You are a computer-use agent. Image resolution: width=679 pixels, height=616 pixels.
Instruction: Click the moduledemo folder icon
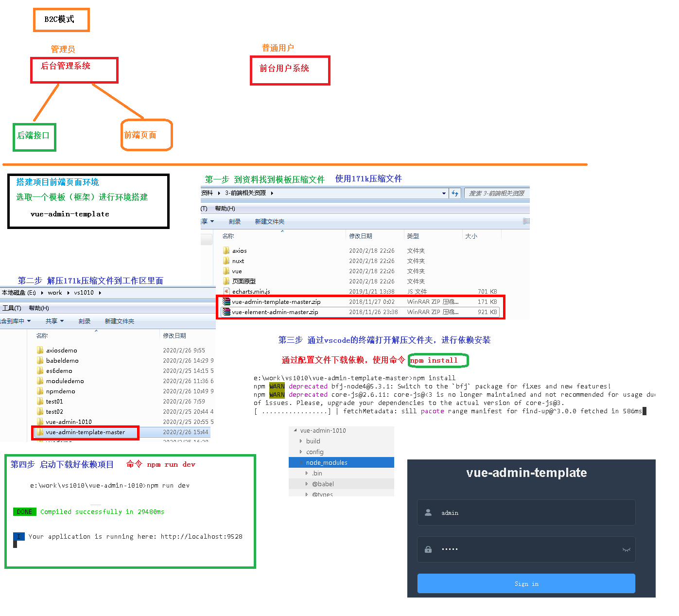coord(40,381)
